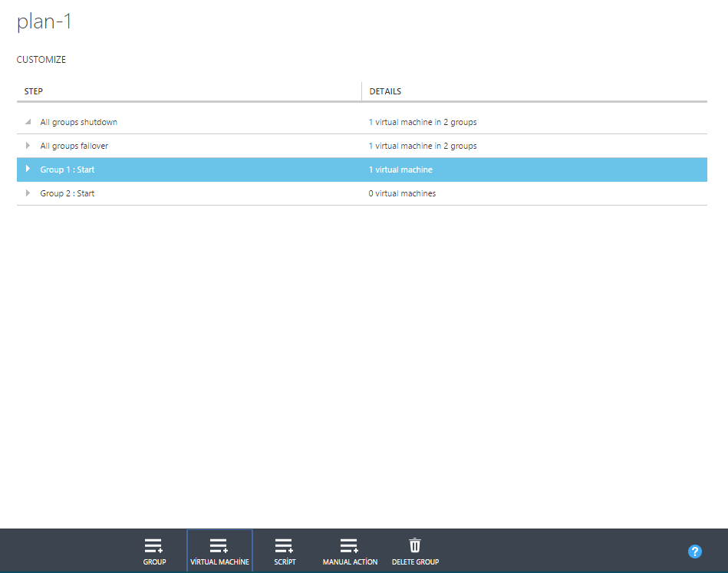The image size is (728, 573).
Task: Click the add Group icon
Action: (x=154, y=545)
